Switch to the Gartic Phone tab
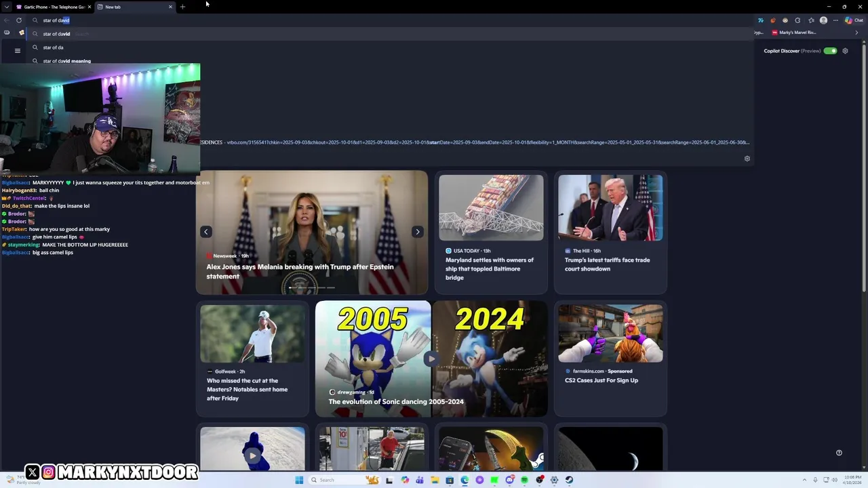The width and height of the screenshot is (868, 488). 53,7
